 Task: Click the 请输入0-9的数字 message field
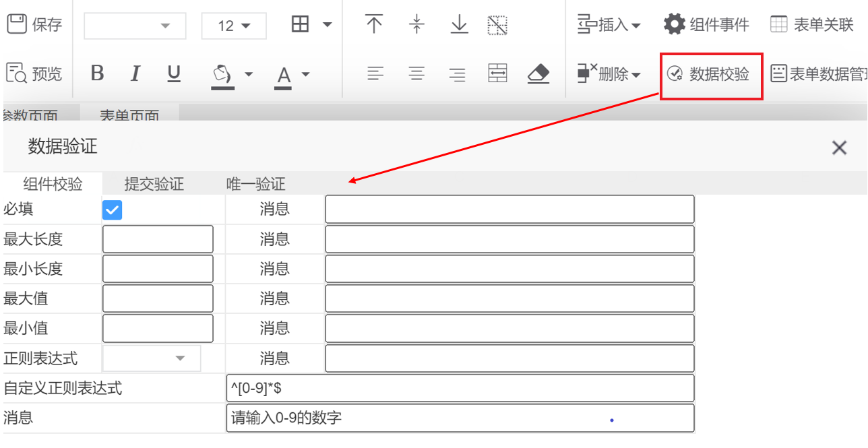click(x=460, y=418)
